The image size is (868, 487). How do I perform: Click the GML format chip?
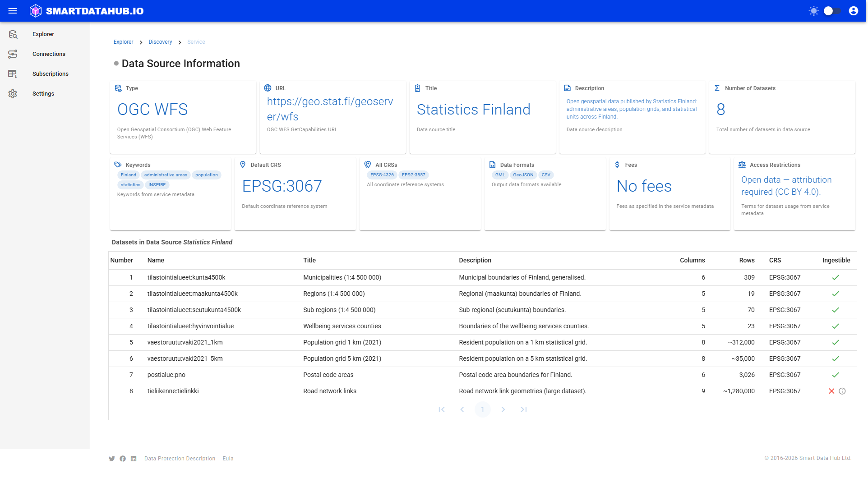coord(500,175)
